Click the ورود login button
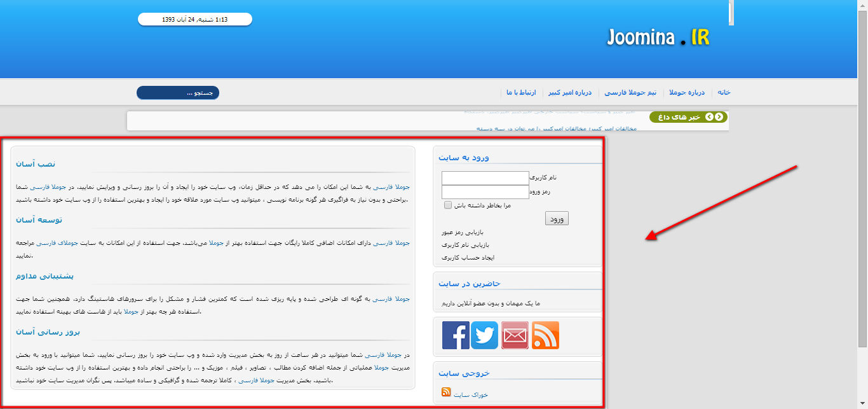Viewport: 868px width, 409px height. click(557, 219)
